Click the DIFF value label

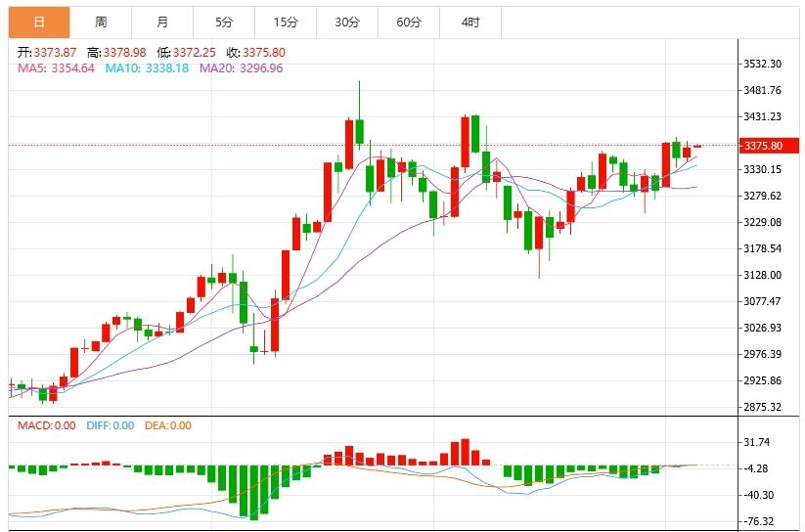pyautogui.click(x=109, y=425)
